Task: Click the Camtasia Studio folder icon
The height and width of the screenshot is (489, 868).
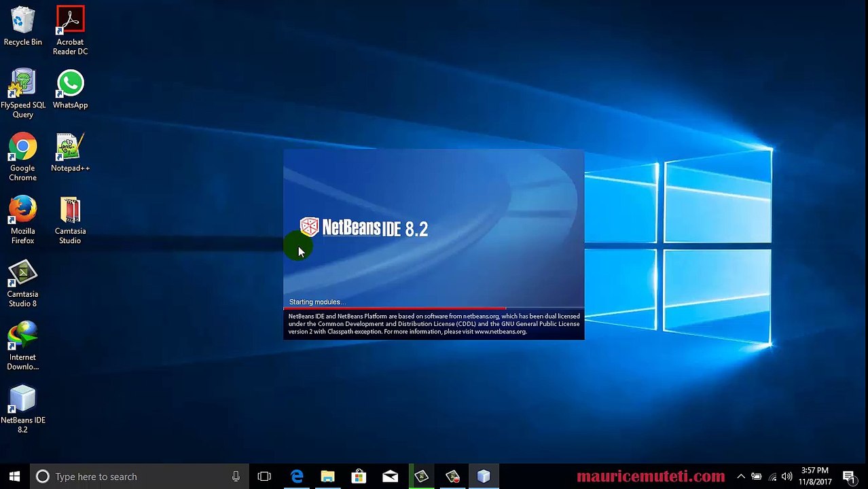Action: pyautogui.click(x=70, y=220)
